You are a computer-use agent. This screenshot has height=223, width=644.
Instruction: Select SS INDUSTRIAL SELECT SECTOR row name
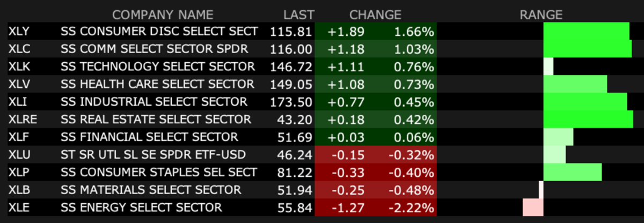coord(154,102)
